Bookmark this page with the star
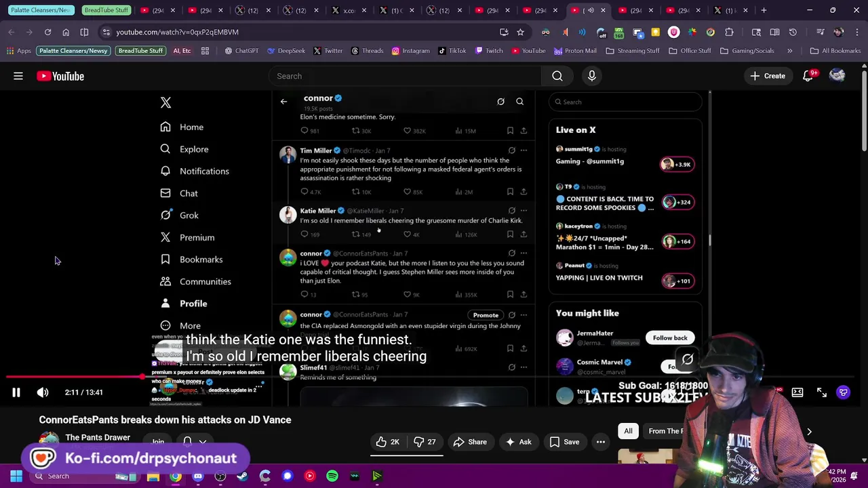Viewport: 868px width, 488px height. click(x=520, y=32)
